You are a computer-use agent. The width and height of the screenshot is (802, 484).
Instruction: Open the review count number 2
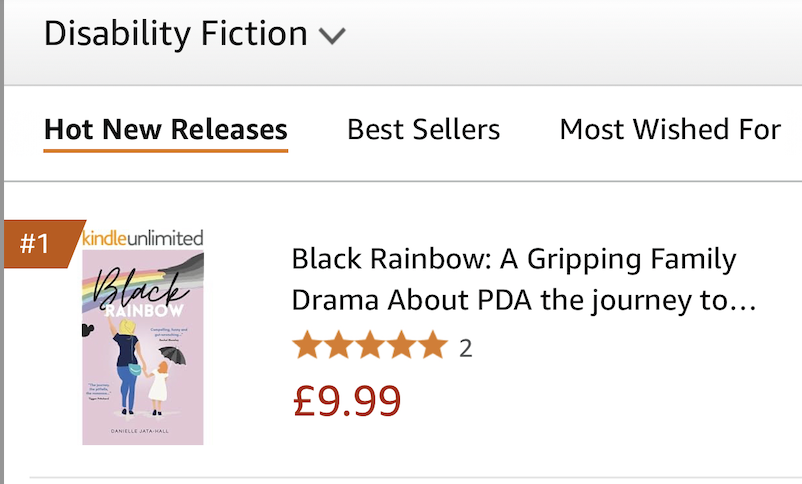point(465,348)
